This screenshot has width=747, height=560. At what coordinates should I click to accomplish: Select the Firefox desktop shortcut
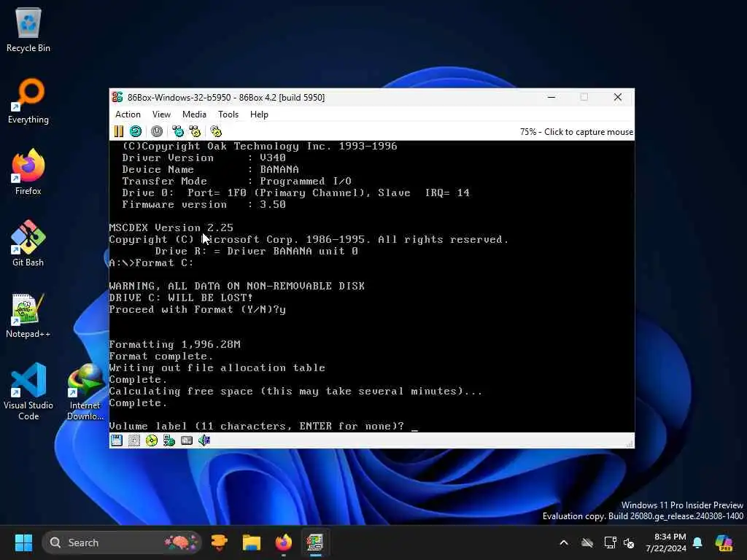tap(28, 172)
